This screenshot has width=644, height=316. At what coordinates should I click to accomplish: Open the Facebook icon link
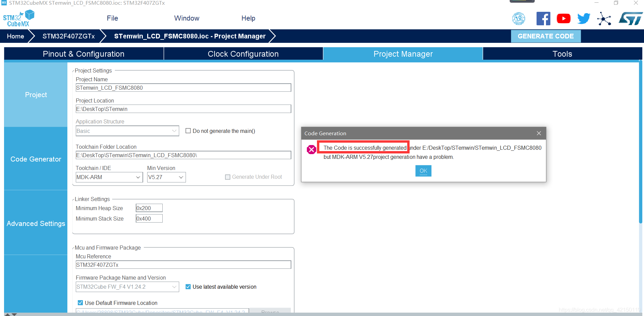coord(543,19)
